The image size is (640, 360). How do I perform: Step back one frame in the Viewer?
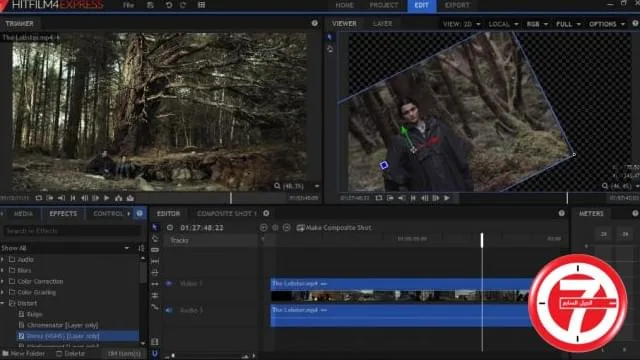tap(424, 198)
